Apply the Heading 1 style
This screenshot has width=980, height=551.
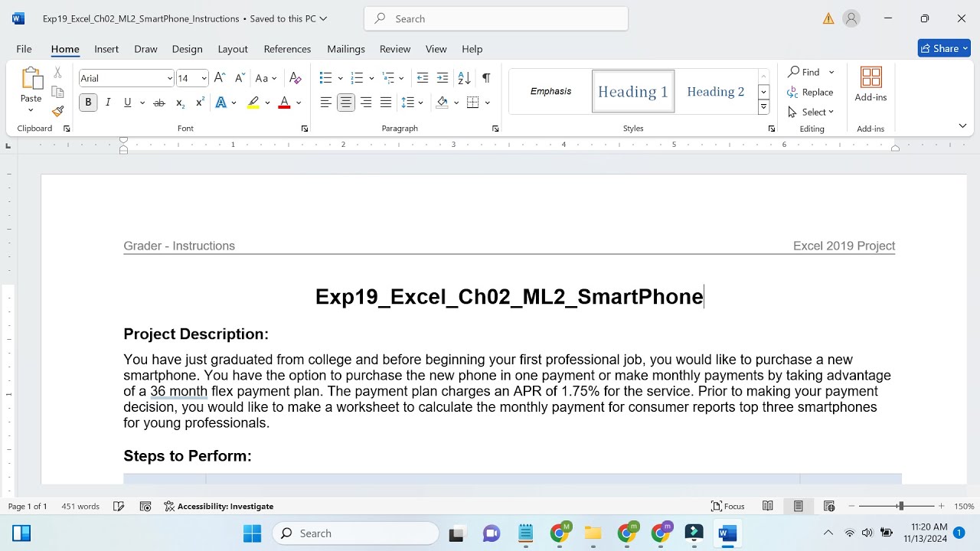633,92
